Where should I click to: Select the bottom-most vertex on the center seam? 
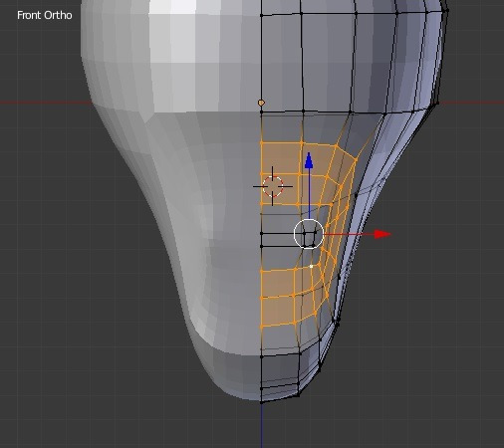click(261, 402)
